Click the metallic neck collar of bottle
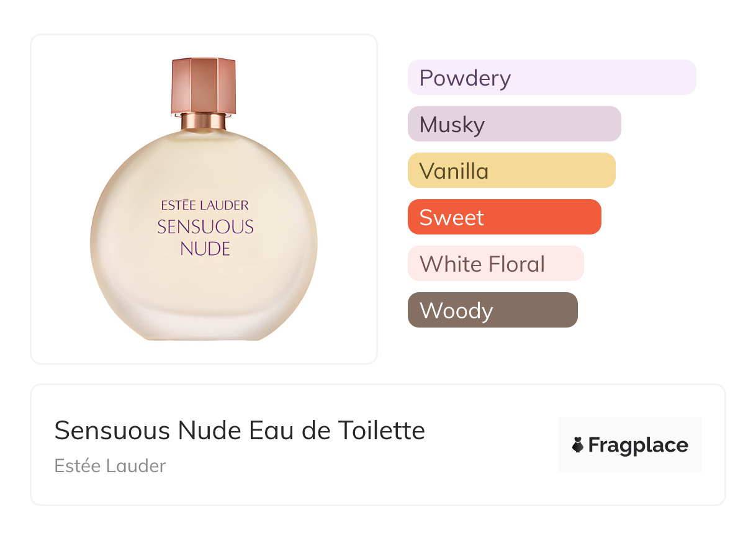The image size is (756, 536). 204,122
